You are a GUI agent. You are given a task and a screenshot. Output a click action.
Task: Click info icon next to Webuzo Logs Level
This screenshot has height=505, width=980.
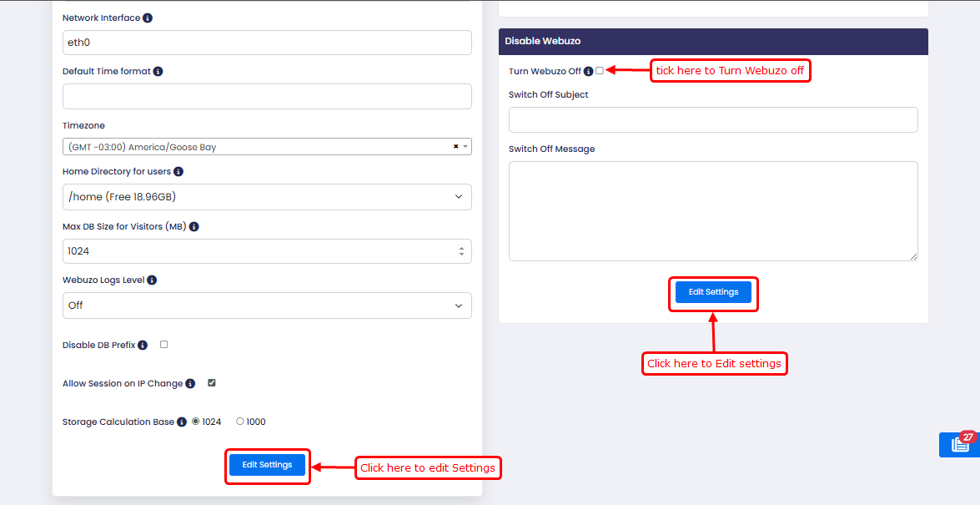pos(152,280)
